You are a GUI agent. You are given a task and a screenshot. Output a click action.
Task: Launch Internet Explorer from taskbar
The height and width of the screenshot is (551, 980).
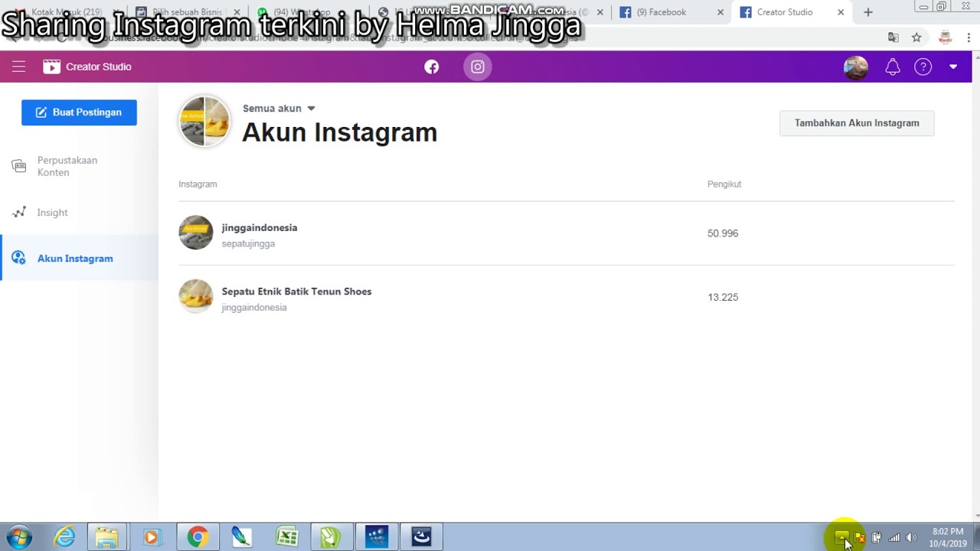pyautogui.click(x=64, y=537)
